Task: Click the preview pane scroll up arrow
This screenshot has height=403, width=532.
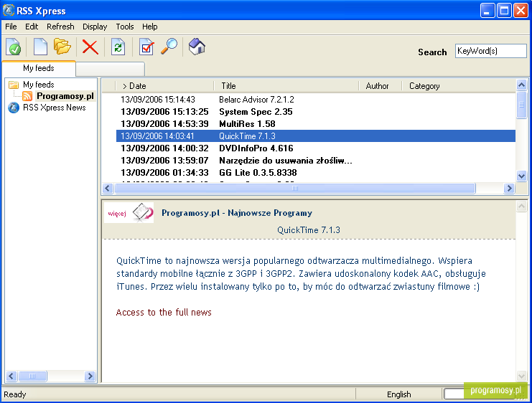Action: pyautogui.click(x=521, y=206)
